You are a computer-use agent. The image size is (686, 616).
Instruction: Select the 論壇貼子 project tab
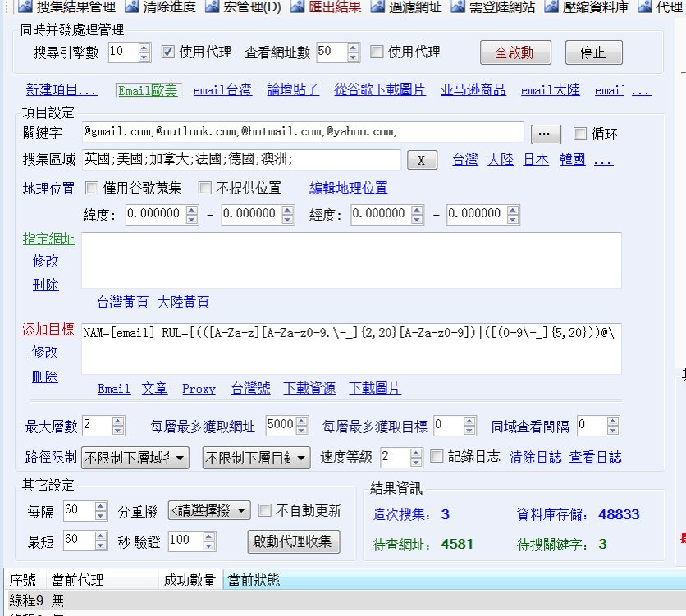pos(293,90)
